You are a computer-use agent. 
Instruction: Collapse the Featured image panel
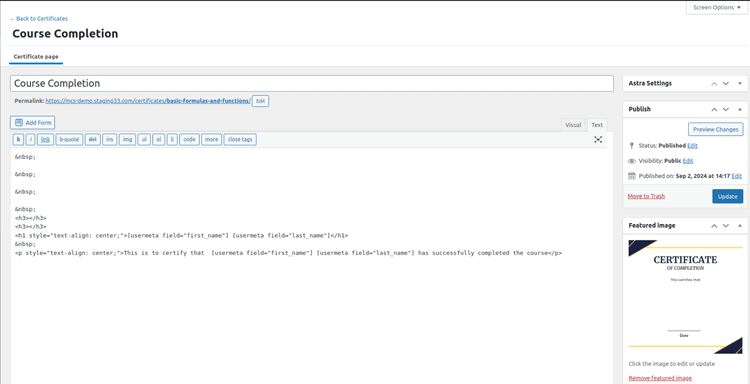coord(739,225)
